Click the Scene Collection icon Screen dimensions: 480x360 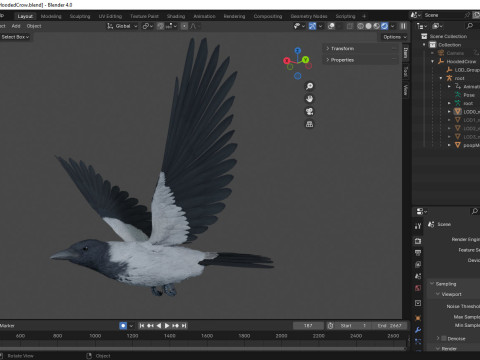tap(424, 36)
